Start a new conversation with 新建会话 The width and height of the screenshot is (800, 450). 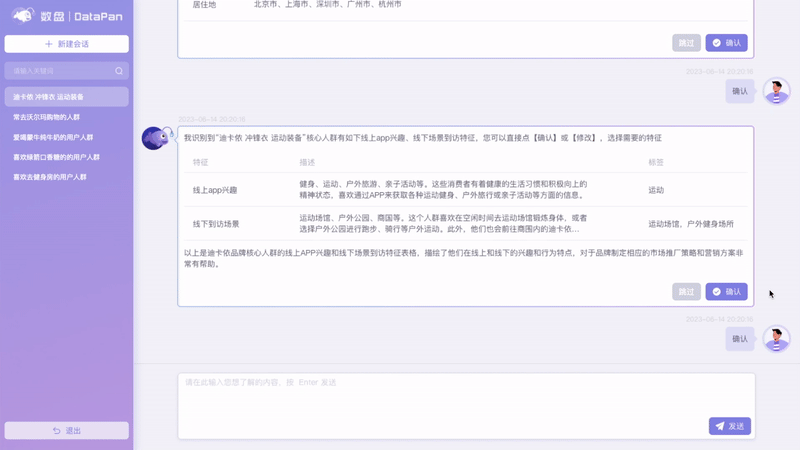[66, 44]
